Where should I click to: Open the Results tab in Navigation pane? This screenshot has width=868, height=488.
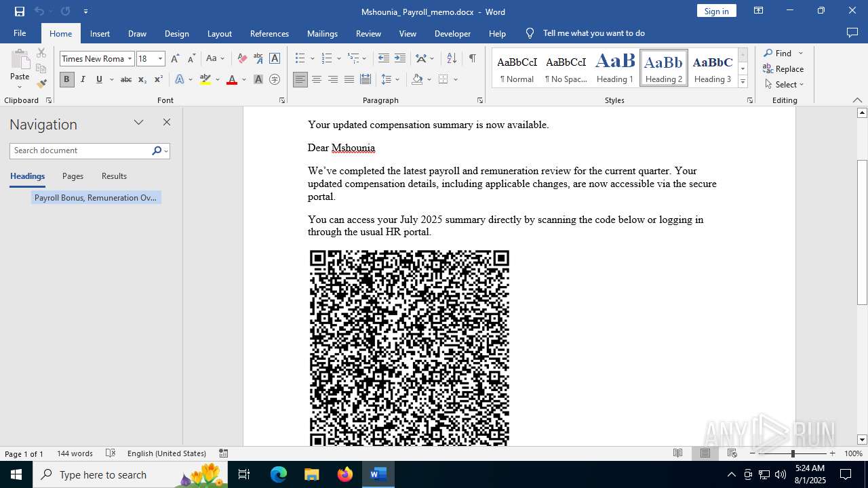pyautogui.click(x=114, y=176)
